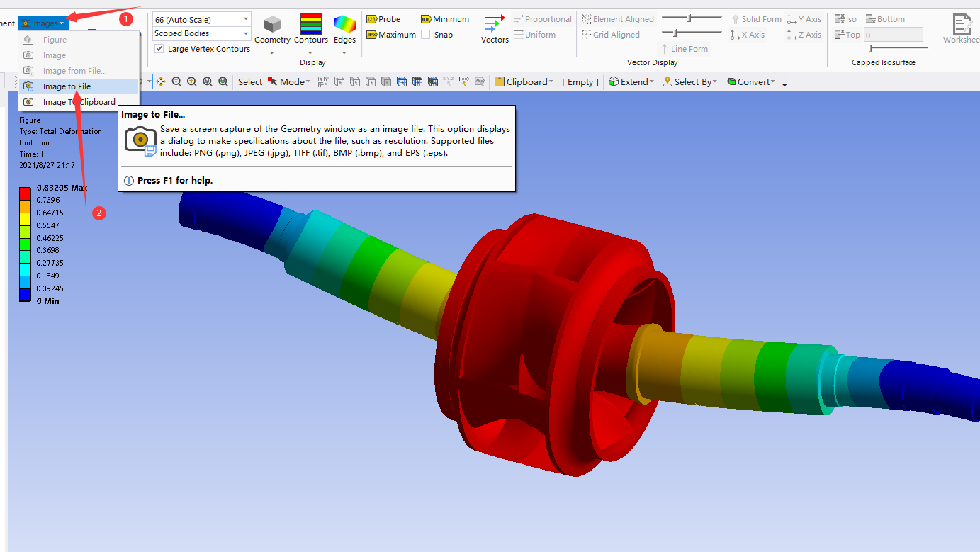Toggle the Large Vertex Contours checkbox
Screen dimensions: 980x552
click(x=159, y=49)
